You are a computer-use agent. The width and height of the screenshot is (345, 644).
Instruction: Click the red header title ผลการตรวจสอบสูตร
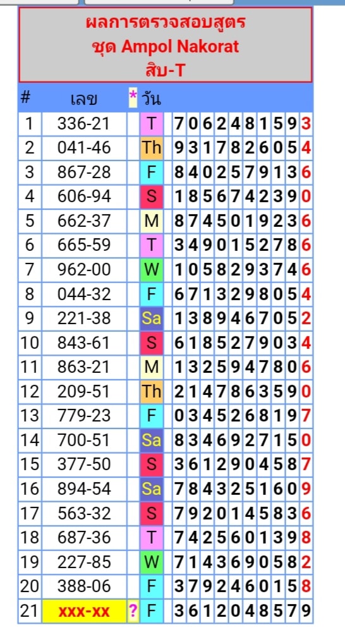coord(166,22)
